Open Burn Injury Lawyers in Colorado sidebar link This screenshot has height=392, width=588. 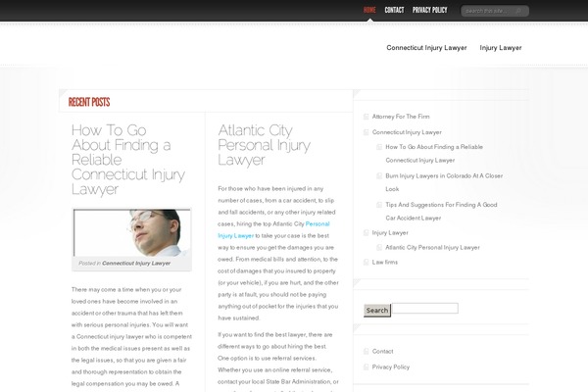point(444,182)
